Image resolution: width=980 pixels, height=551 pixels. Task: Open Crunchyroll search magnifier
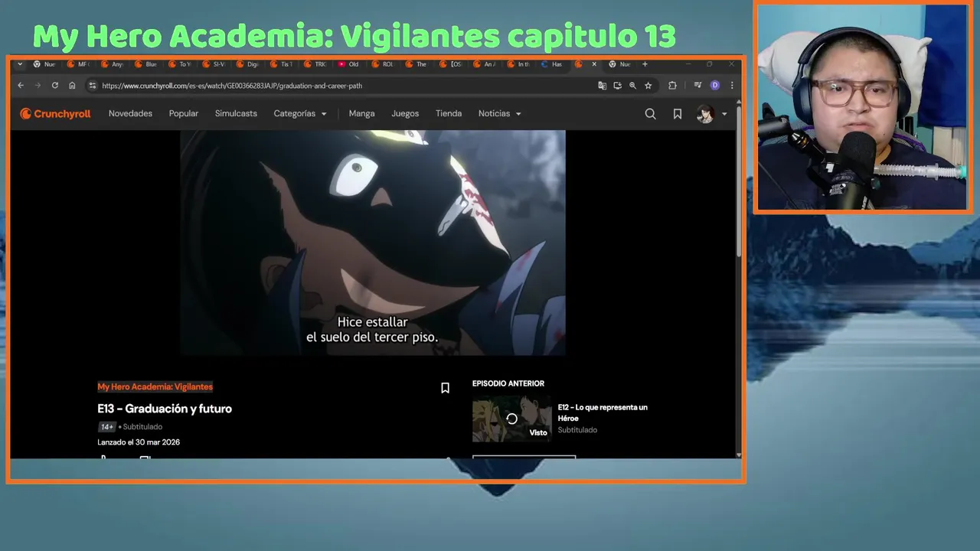tap(650, 114)
